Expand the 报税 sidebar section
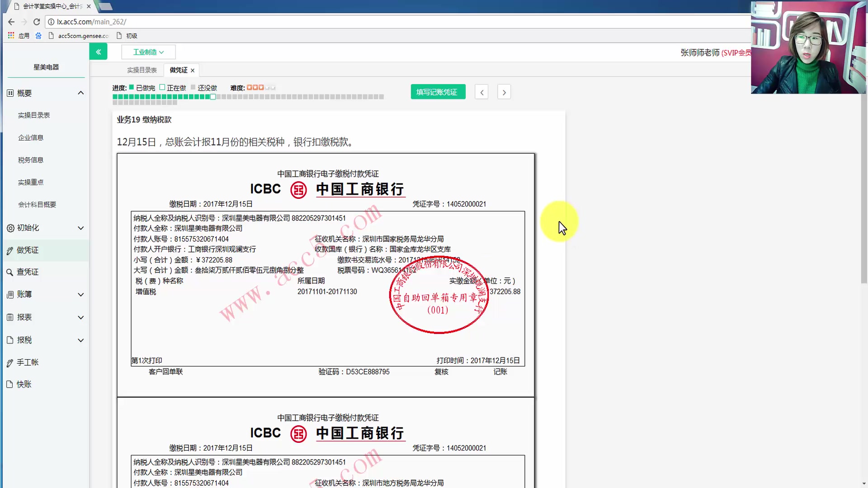The width and height of the screenshot is (868, 488). [80, 340]
